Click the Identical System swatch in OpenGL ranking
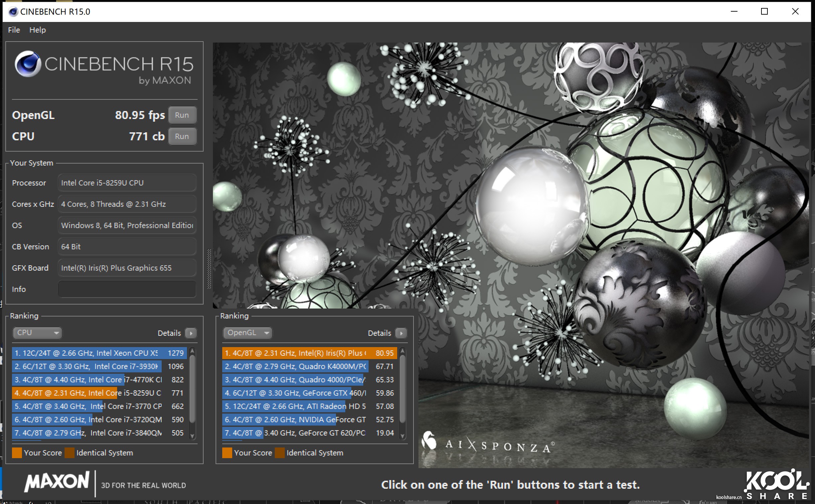 tap(279, 453)
